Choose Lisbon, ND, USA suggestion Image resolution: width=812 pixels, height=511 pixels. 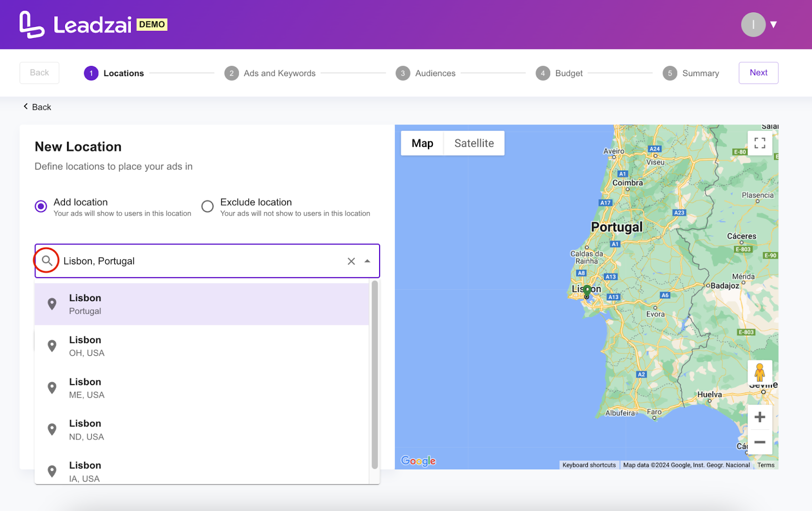pos(201,430)
